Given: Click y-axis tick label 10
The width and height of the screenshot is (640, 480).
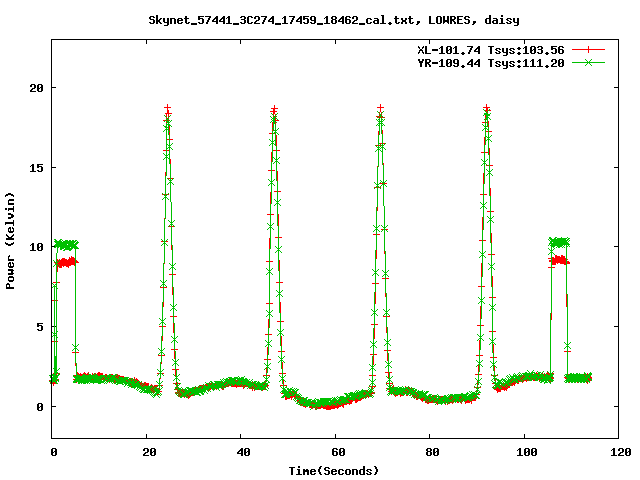Looking at the screenshot, I should tap(36, 247).
